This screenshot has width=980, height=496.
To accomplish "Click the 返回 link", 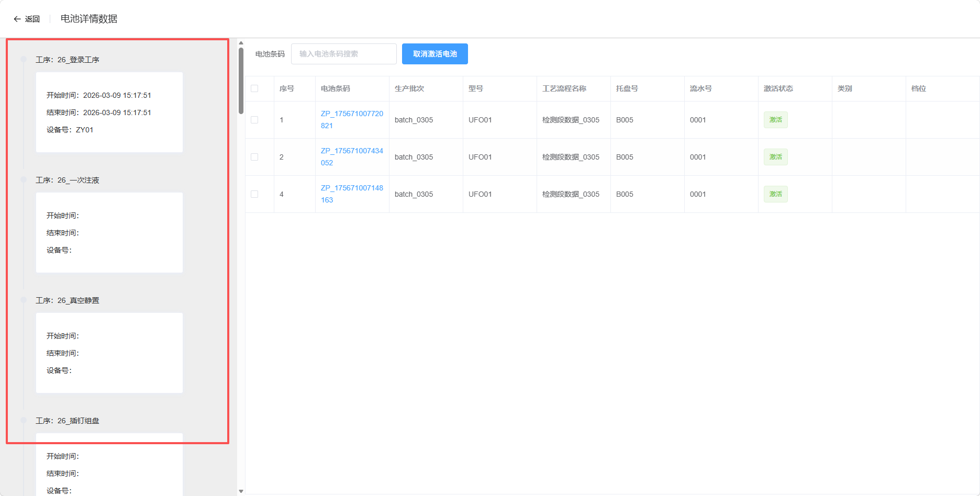I will (32, 19).
